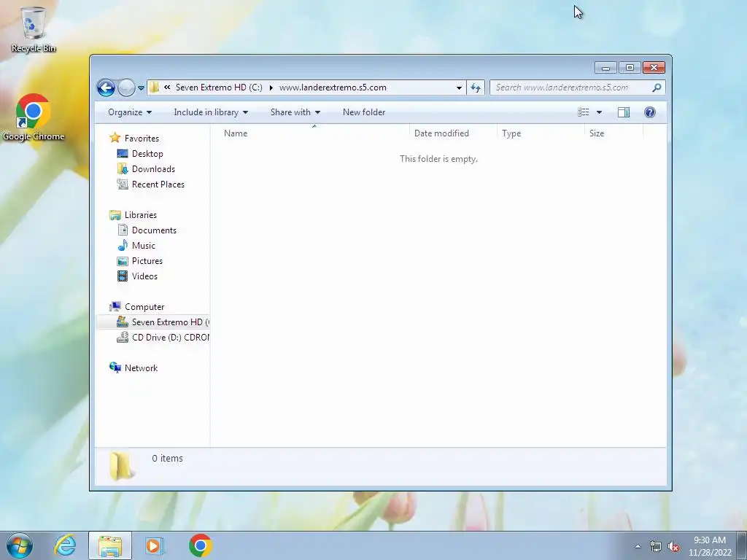Image resolution: width=747 pixels, height=560 pixels.
Task: Select Favorites in navigation pane
Action: 142,139
